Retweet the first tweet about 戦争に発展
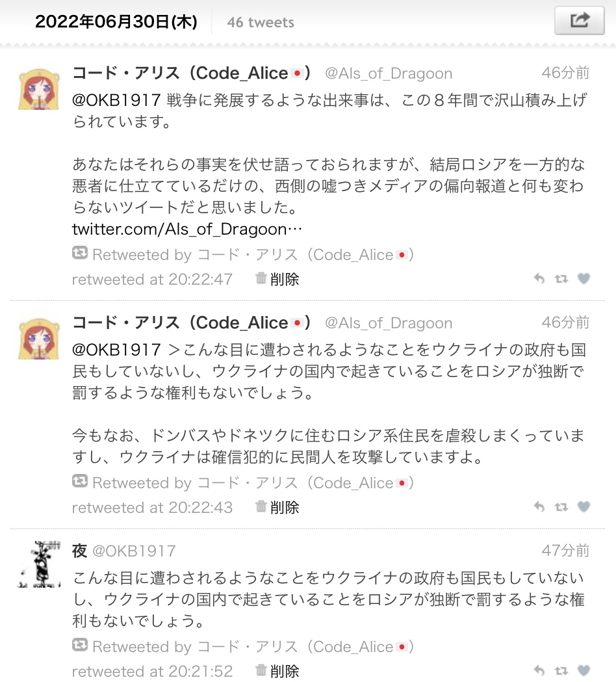This screenshot has width=616, height=682. point(561,278)
